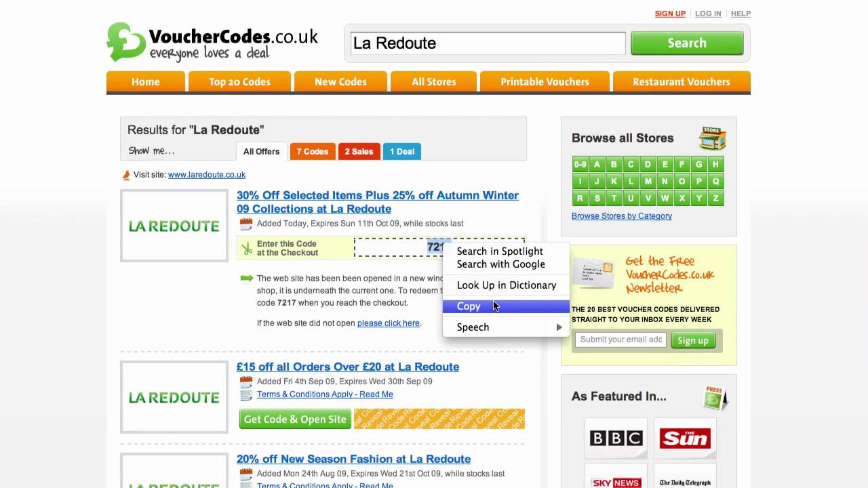Choose Look Up in Dictionary
The height and width of the screenshot is (488, 868).
coord(506,285)
